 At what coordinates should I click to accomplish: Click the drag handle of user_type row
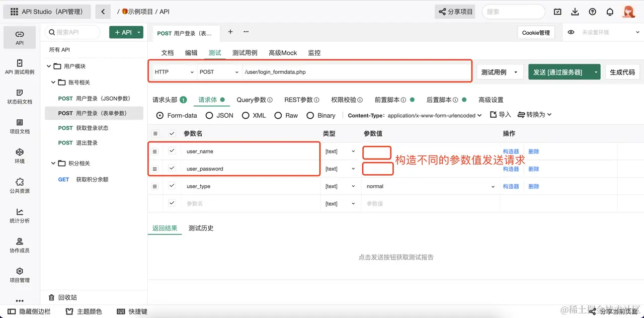point(155,187)
